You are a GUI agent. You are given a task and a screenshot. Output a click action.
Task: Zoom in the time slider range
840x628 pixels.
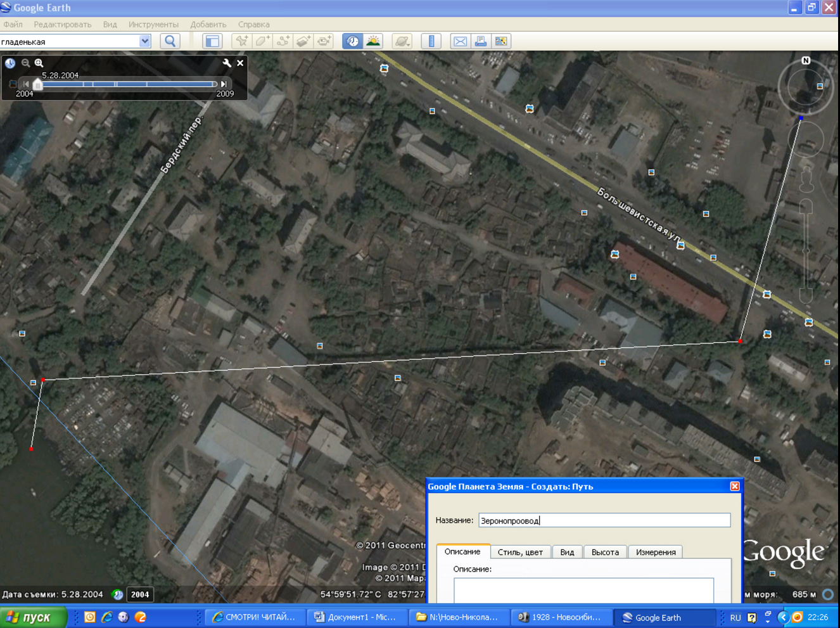click(39, 63)
